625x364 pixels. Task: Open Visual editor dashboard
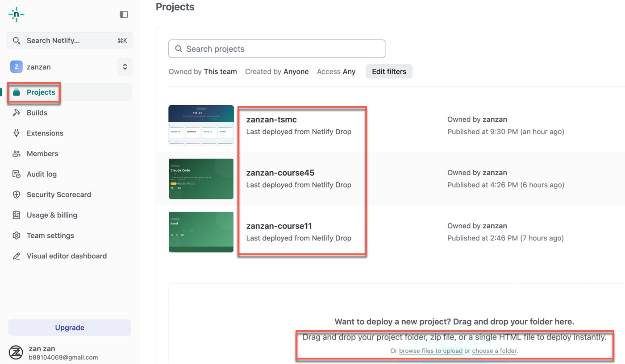pos(69,256)
